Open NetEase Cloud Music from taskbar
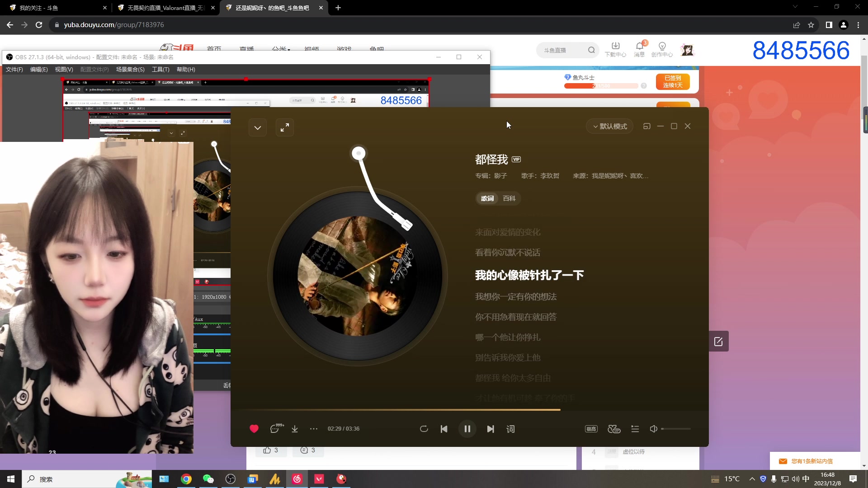Screen dimensions: 868x488 [297, 479]
